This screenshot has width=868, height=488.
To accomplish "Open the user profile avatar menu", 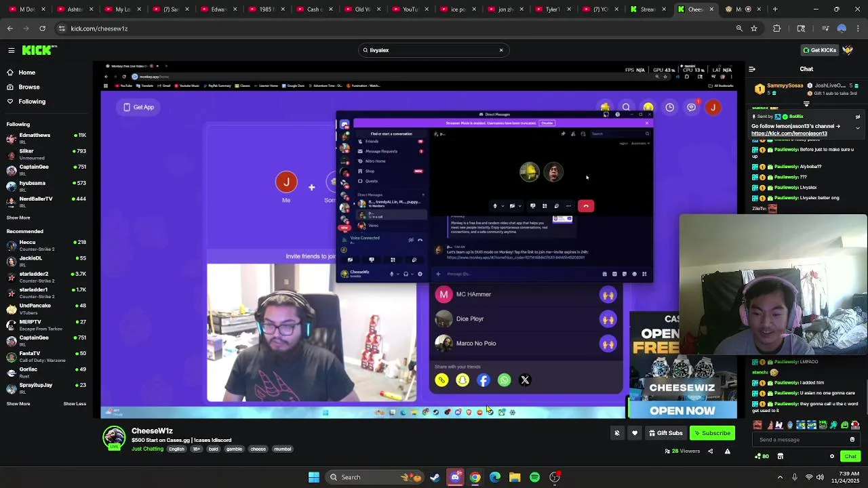I will coord(848,50).
